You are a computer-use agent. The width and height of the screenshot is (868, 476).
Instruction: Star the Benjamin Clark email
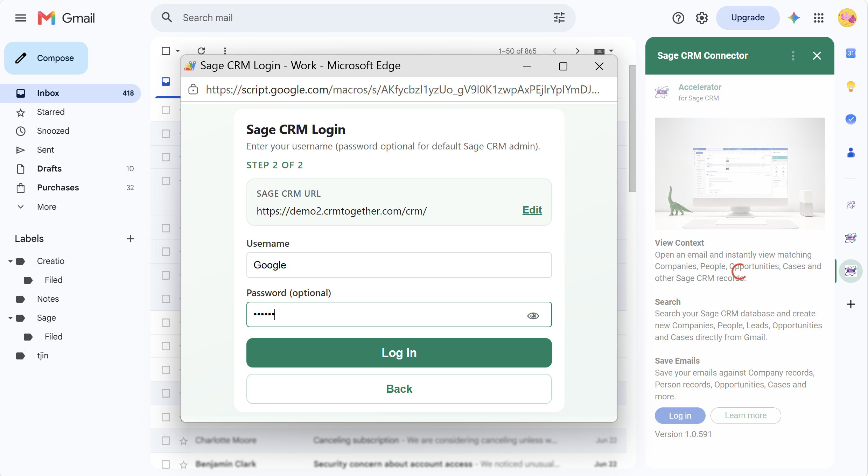click(x=183, y=464)
